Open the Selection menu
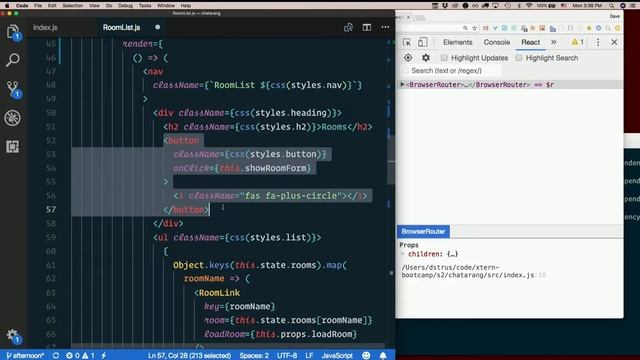Viewport: 640px width, 360px height. (x=73, y=6)
